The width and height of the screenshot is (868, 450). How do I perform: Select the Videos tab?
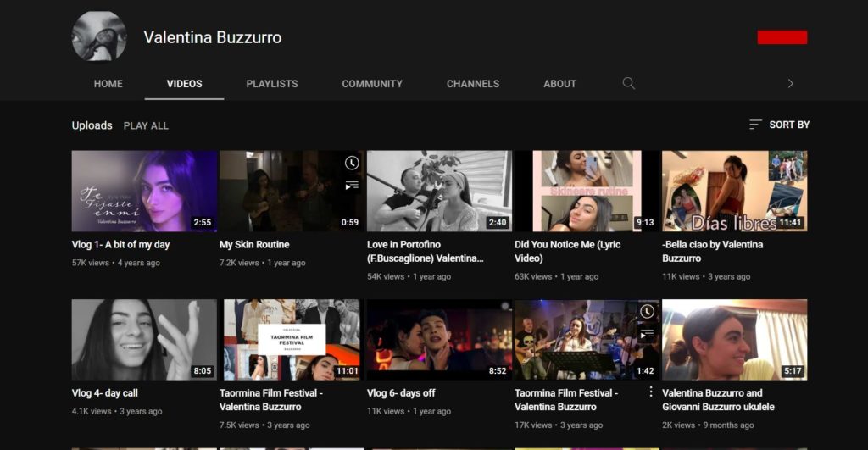point(184,84)
